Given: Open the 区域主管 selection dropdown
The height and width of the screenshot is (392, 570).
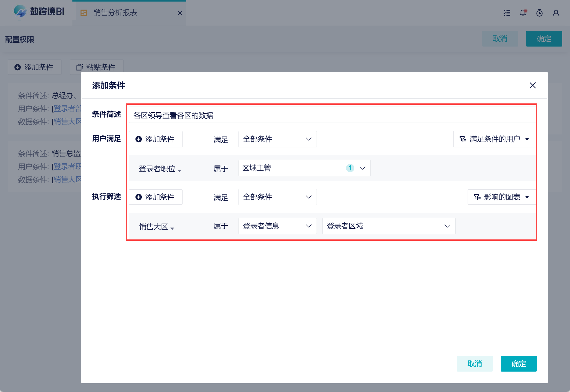Looking at the screenshot, I should [x=304, y=168].
